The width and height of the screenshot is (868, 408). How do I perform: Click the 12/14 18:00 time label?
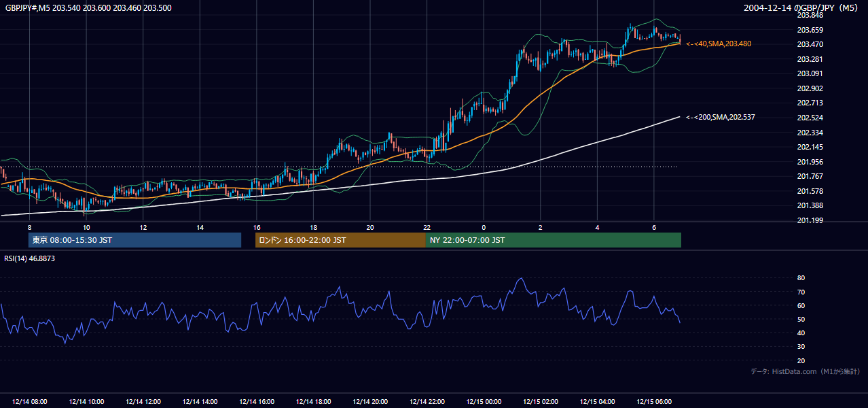pos(313,402)
